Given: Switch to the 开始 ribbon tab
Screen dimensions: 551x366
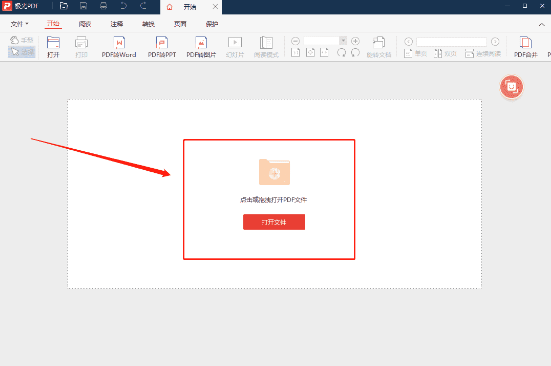Looking at the screenshot, I should [53, 24].
